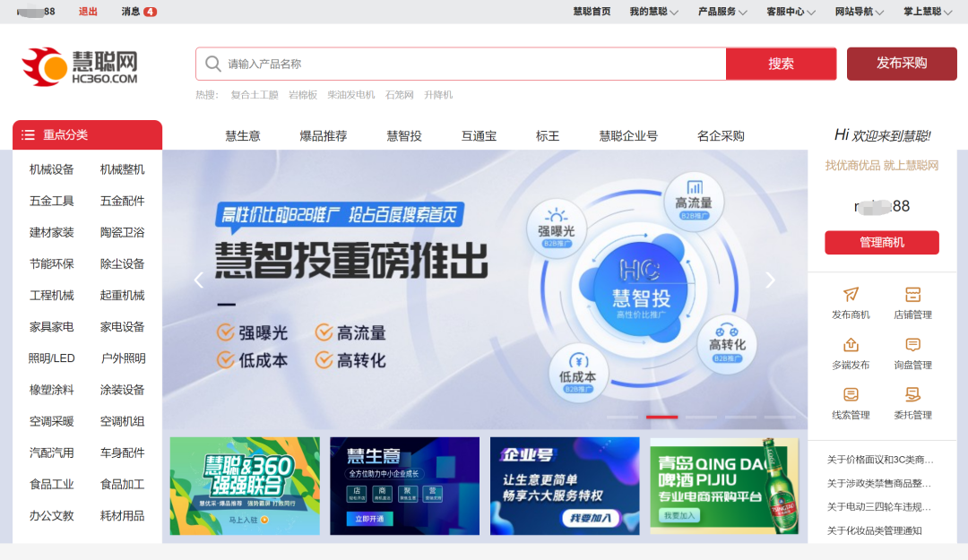Viewport: 968px width, 560px height.
Task: Click the 管理商机 button
Action: [x=882, y=243]
